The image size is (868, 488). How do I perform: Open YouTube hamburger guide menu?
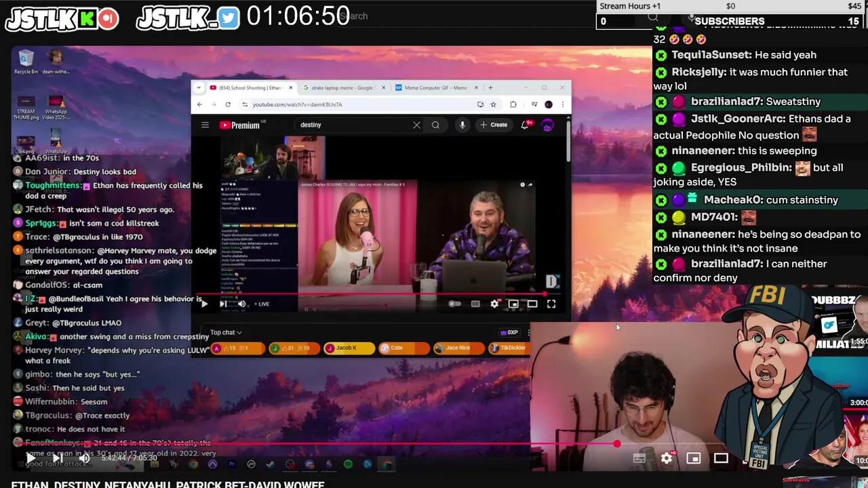[205, 125]
